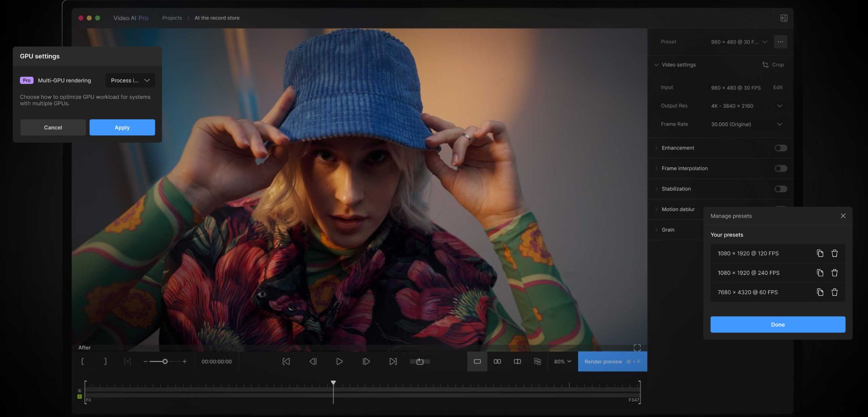This screenshot has width=868, height=417.
Task: Toggle the right sidebar panel icon
Action: pos(784,18)
